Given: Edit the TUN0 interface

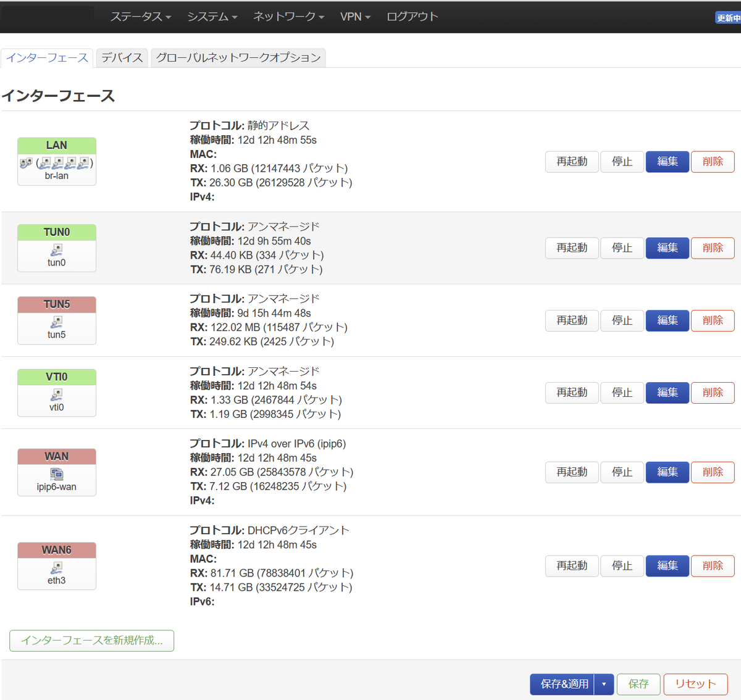Looking at the screenshot, I should 668,248.
